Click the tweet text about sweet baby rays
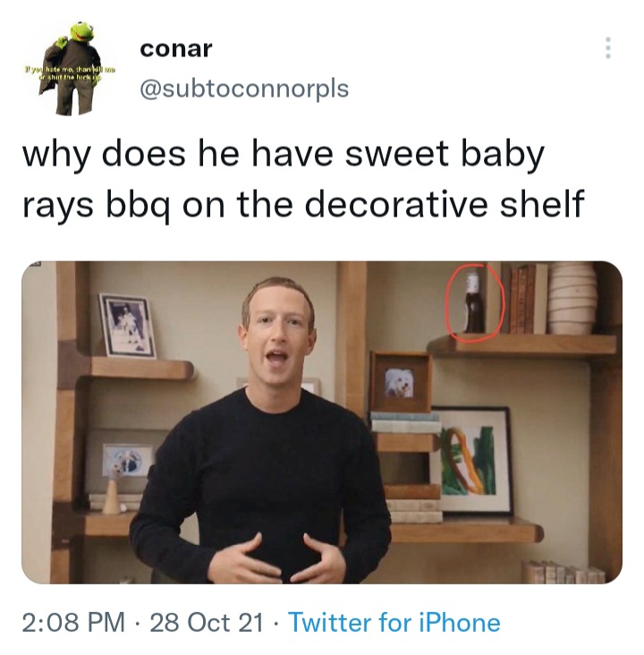644x655 pixels. pyautogui.click(x=303, y=180)
